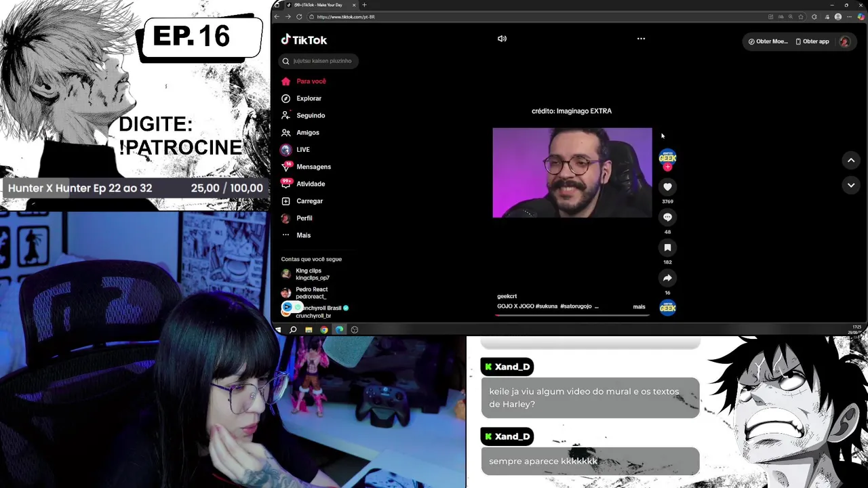Image resolution: width=868 pixels, height=488 pixels.
Task: Seek on the video progress bar
Action: 572,314
